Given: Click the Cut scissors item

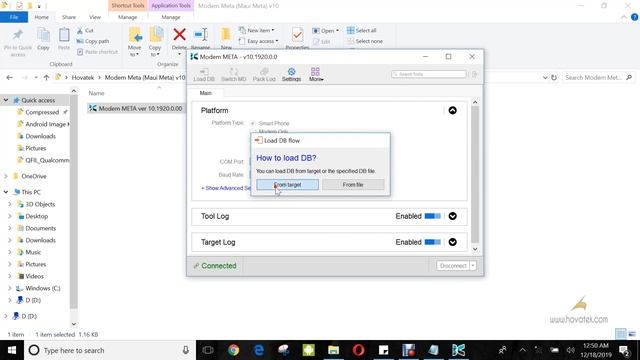Looking at the screenshot, I should click(85, 31).
